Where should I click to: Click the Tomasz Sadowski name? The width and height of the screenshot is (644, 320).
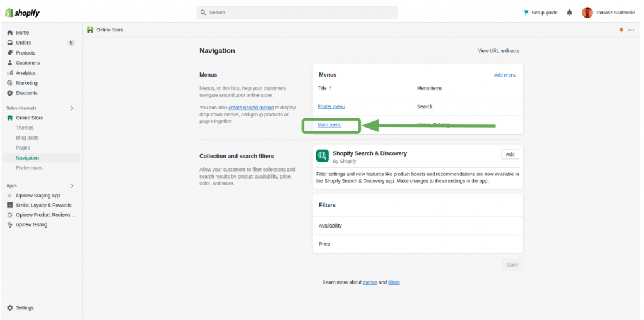(x=615, y=13)
